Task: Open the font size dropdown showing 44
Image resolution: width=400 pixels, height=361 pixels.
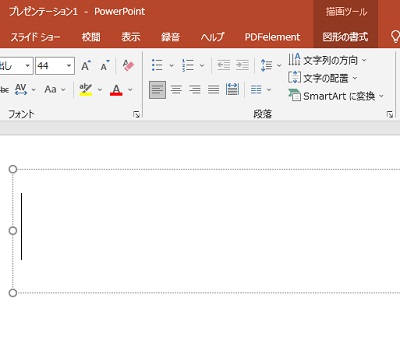Action: 69,65
